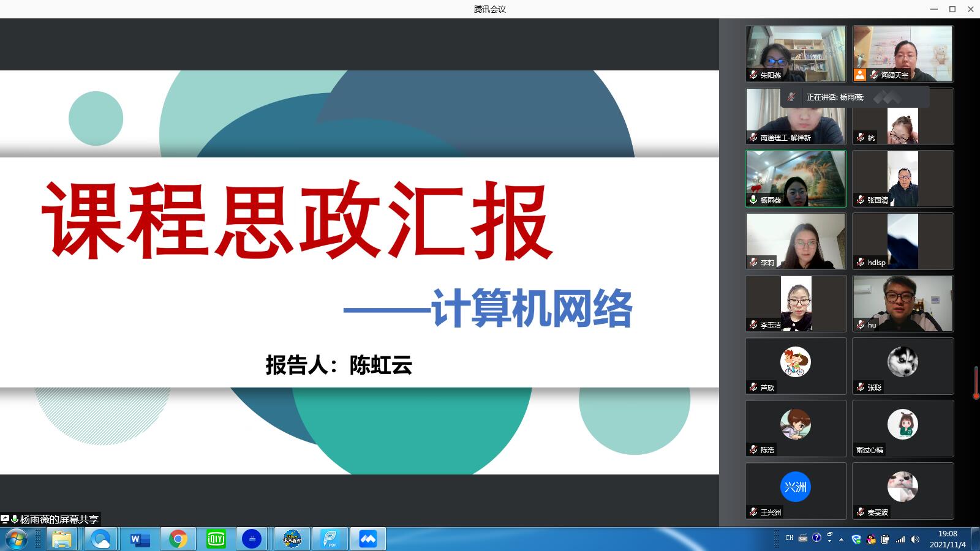Open the PDF reader on the taskbar
Viewport: 980px width, 551px height.
click(330, 539)
